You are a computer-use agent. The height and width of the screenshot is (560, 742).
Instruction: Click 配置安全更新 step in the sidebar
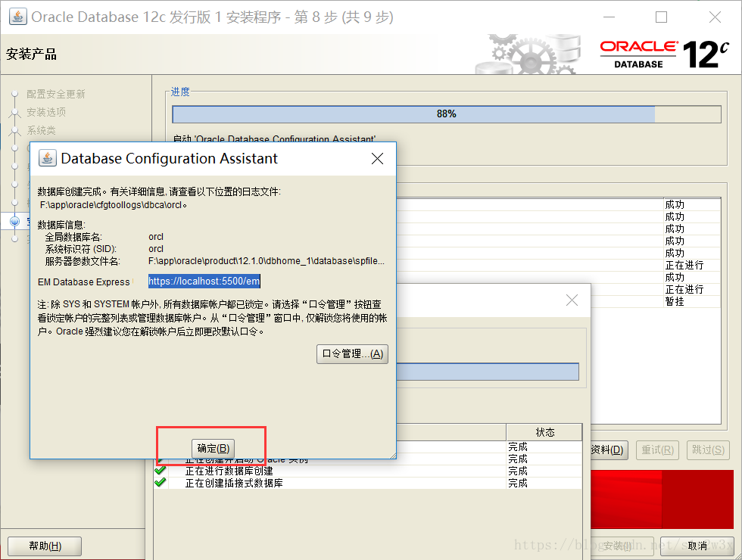55,94
